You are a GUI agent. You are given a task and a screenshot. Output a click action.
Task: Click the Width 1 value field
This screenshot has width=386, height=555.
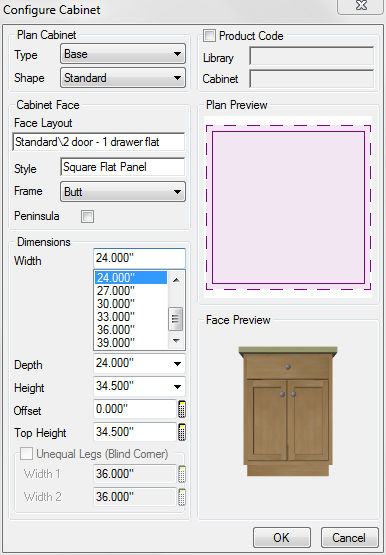click(135, 474)
